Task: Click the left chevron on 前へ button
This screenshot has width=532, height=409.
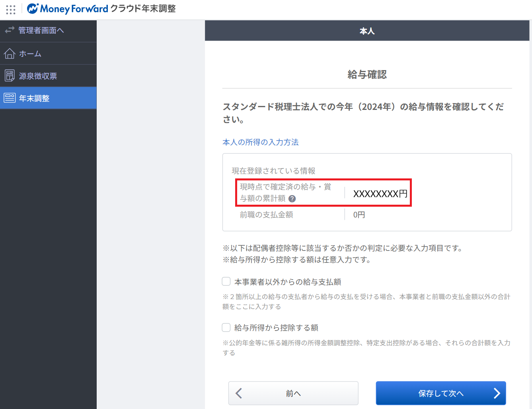Action: (x=238, y=393)
